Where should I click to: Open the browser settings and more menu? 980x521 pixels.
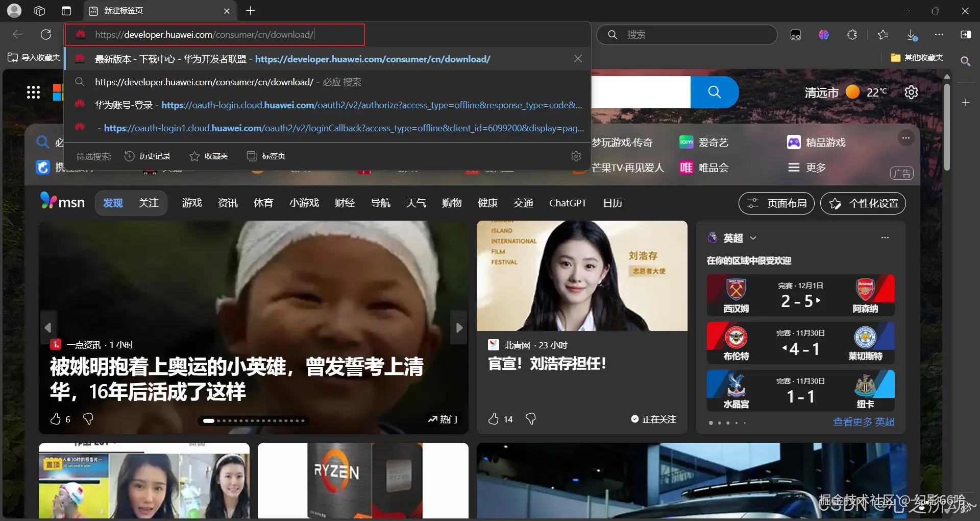point(939,35)
